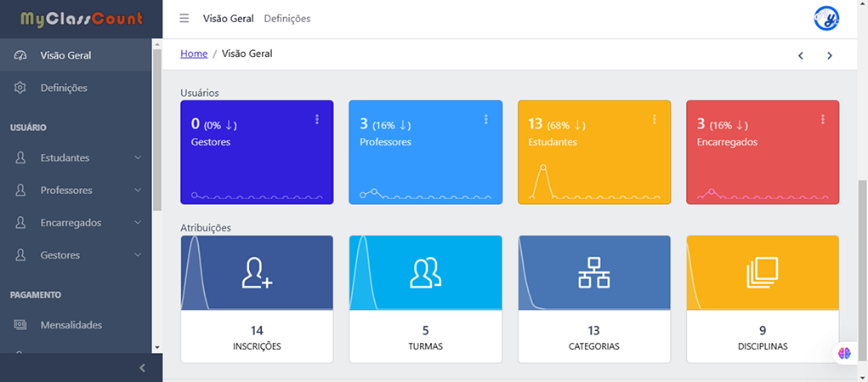
Task: Expand the Estudantes sidebar submenu
Action: pyautogui.click(x=138, y=158)
